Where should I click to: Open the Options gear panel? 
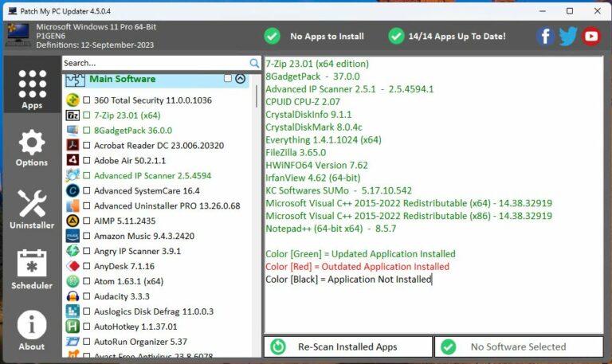click(32, 149)
